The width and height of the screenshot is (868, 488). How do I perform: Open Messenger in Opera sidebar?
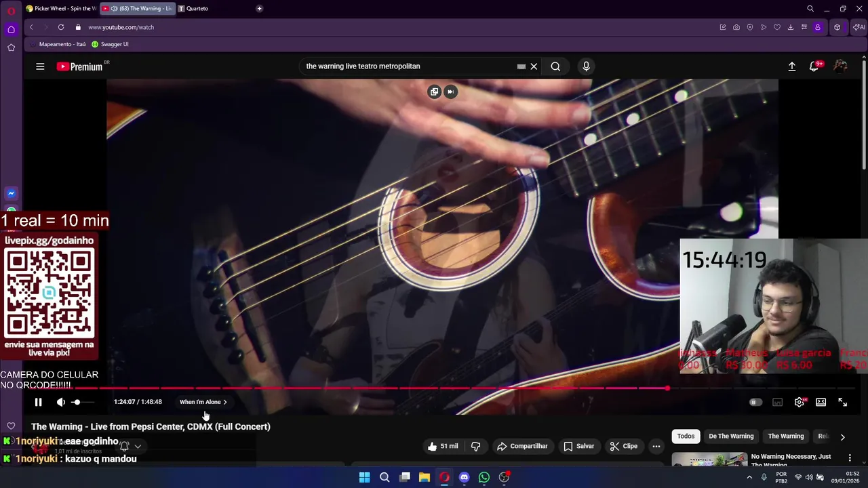pos(11,193)
